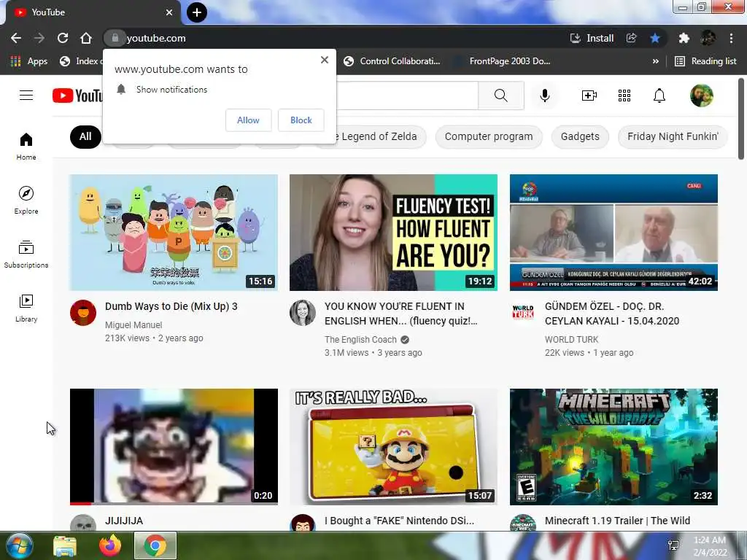747x560 pixels.
Task: Allow YouTube notifications
Action: tap(248, 120)
